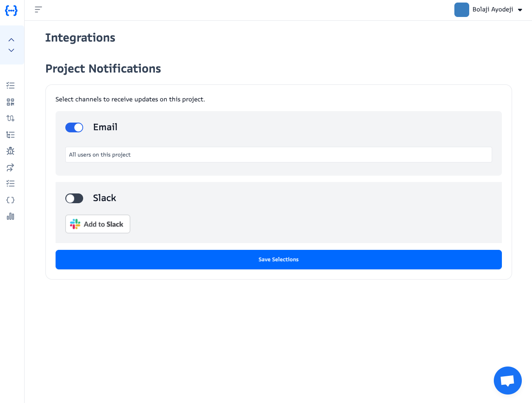Click the Add to Slack button
Viewport: 532px width, 403px height.
click(x=98, y=224)
